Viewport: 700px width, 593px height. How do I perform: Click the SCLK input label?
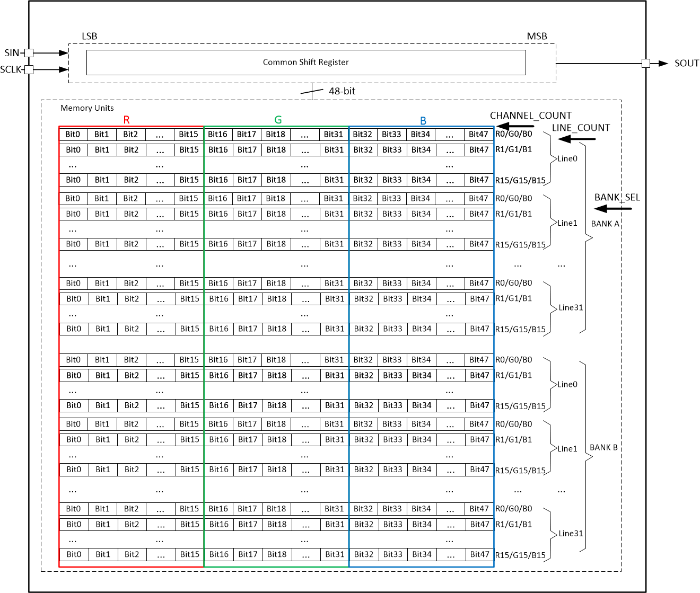coord(11,69)
